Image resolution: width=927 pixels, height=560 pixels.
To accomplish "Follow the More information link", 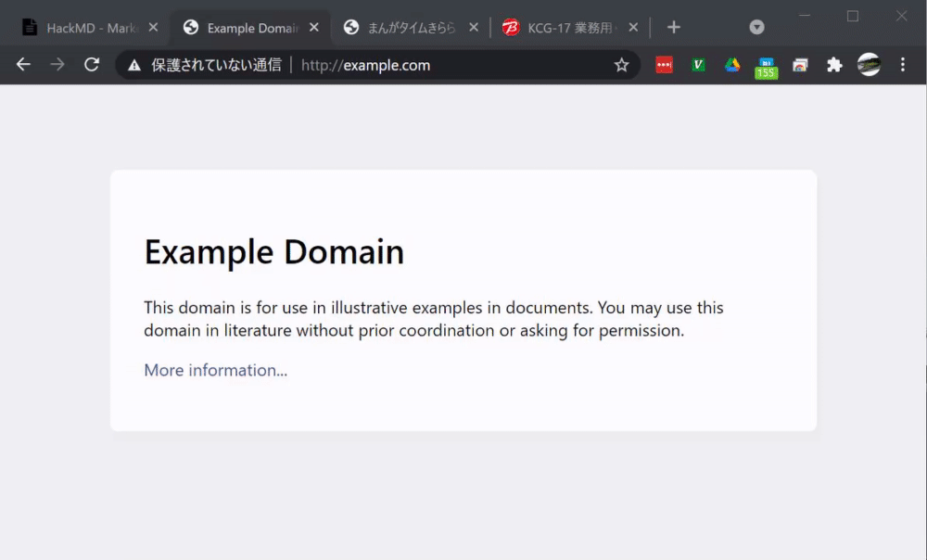I will click(215, 370).
